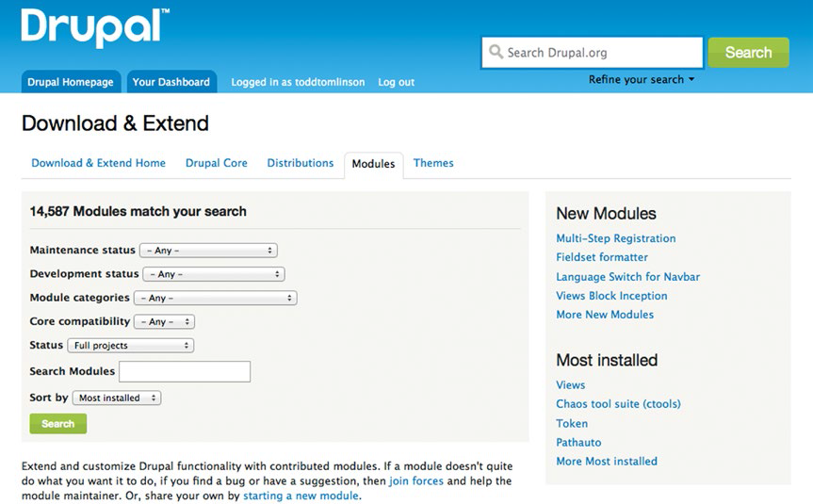813x504 pixels.
Task: Click More New Modules link
Action: click(x=605, y=315)
